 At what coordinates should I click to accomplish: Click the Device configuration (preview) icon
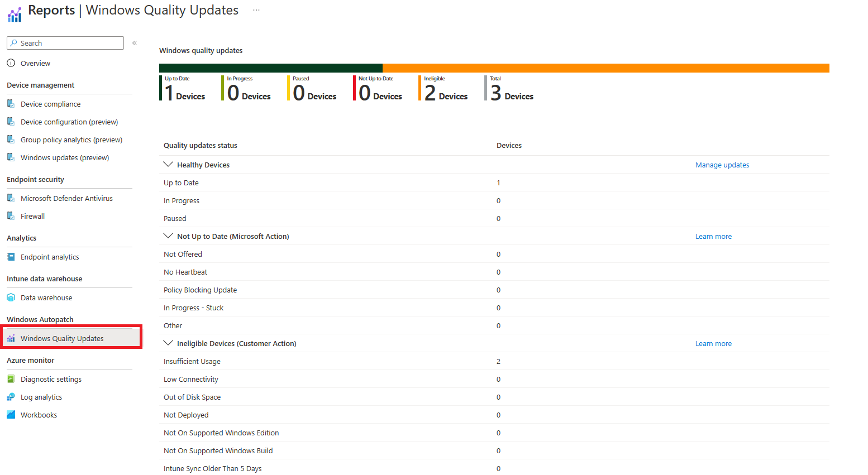(x=11, y=122)
